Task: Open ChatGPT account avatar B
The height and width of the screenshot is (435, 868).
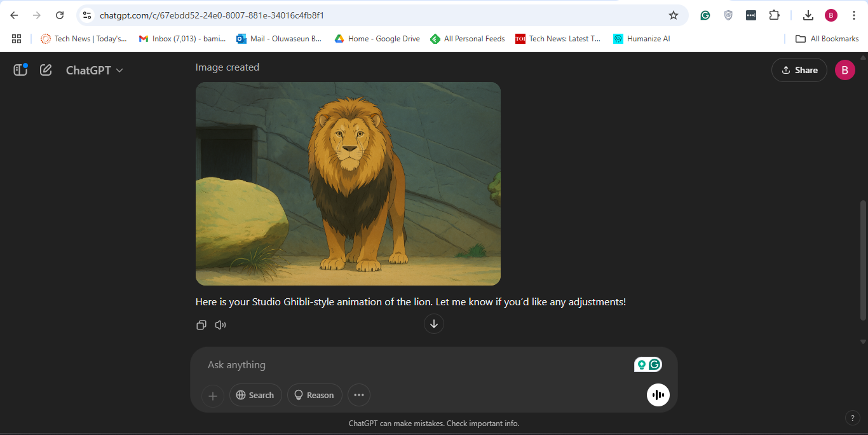Action: [844, 70]
